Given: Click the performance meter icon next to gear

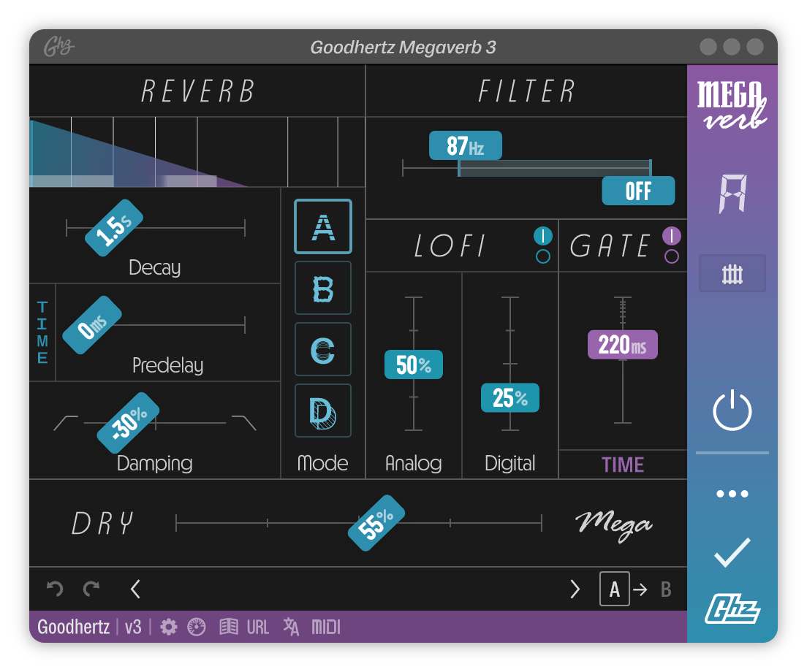Looking at the screenshot, I should tap(196, 627).
